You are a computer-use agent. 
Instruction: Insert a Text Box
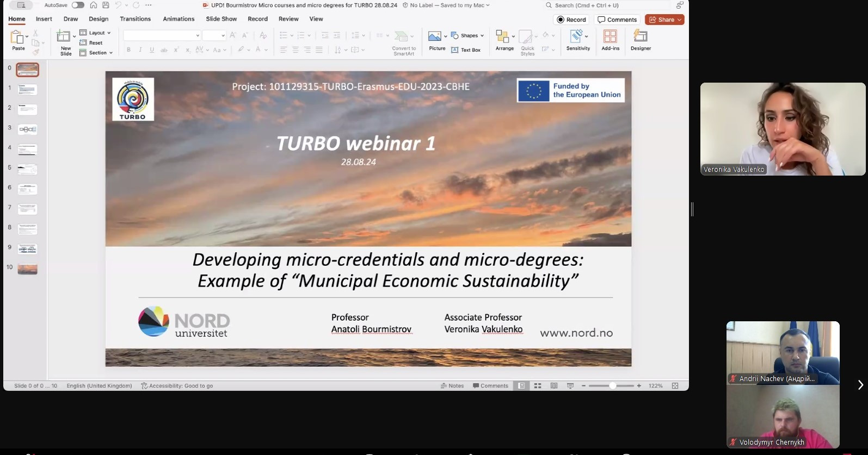tap(466, 50)
